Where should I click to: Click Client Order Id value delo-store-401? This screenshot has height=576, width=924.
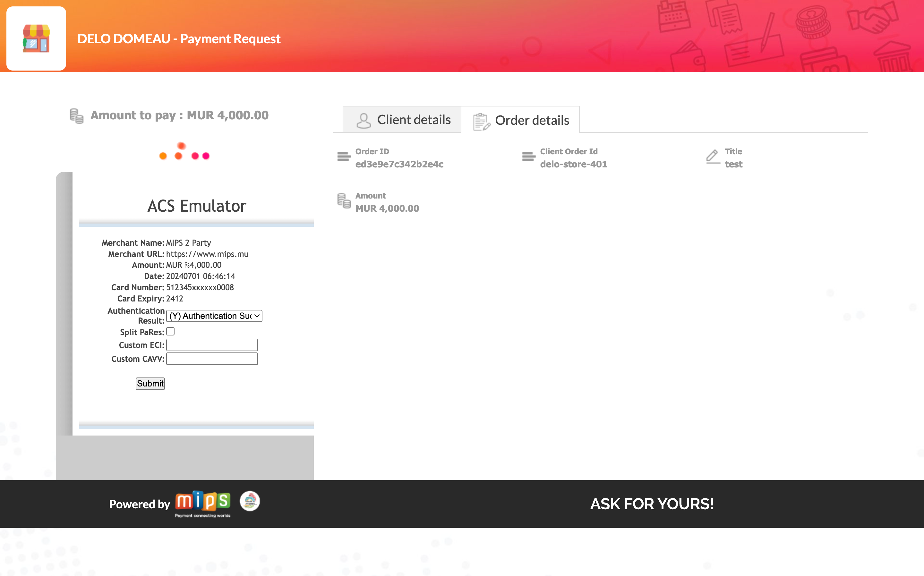coord(573,164)
